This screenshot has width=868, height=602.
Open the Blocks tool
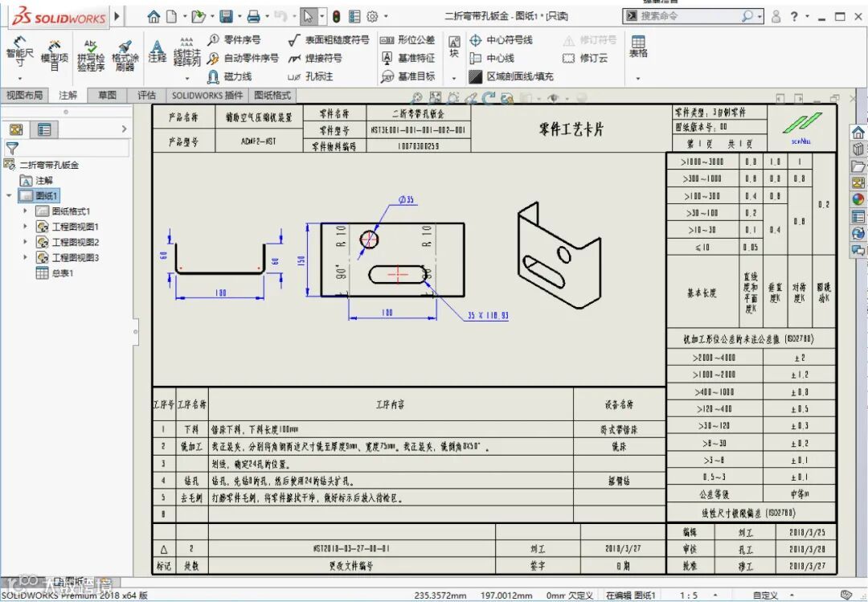(x=454, y=47)
